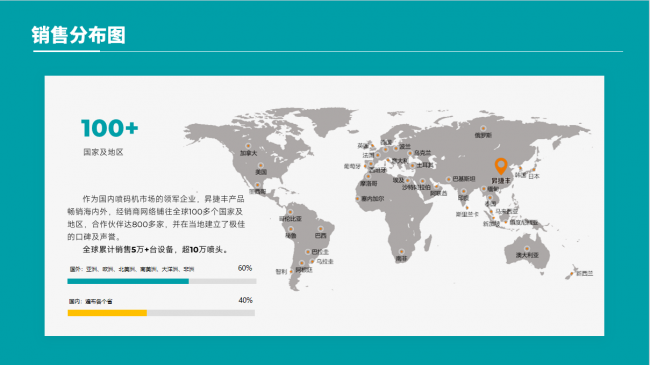Click the 墨西哥 marker on the map
This screenshot has height=365, width=650.
click(257, 185)
